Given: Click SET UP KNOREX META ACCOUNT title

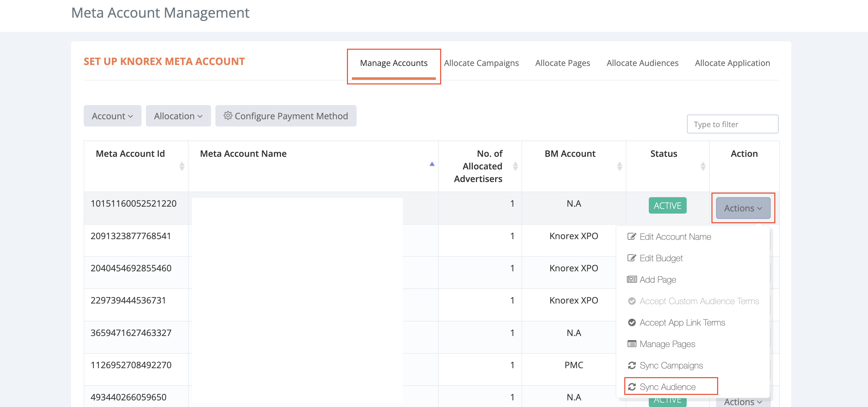Looking at the screenshot, I should point(164,61).
